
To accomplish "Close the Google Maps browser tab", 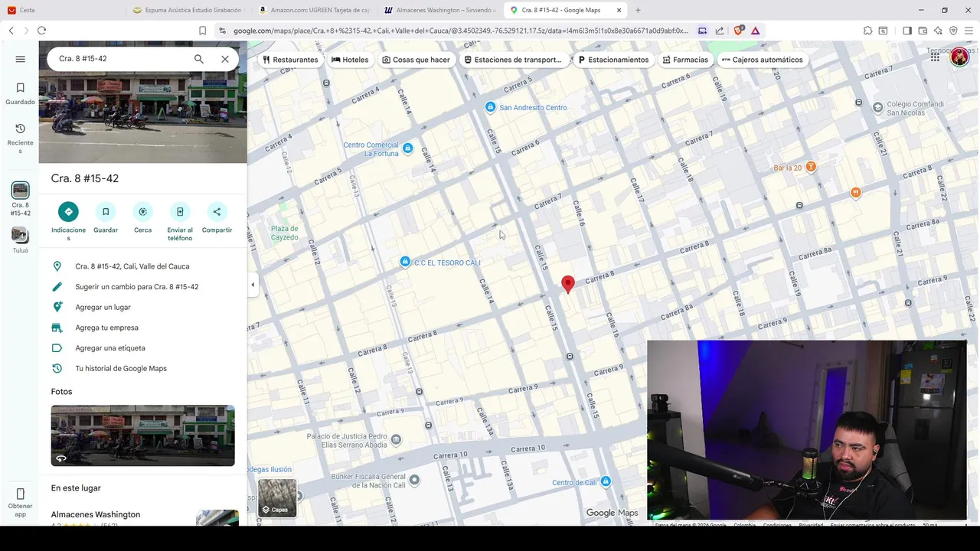I will [619, 10].
